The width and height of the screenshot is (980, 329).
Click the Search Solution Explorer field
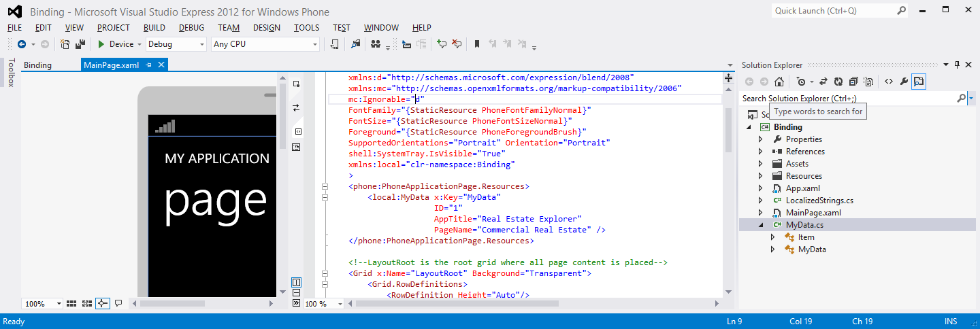[848, 99]
